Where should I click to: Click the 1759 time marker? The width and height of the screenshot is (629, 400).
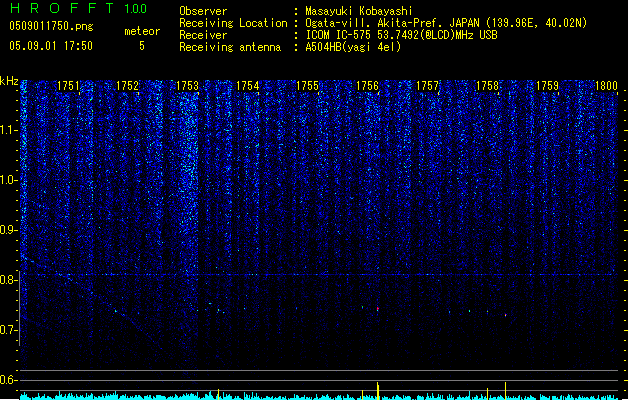click(x=547, y=86)
